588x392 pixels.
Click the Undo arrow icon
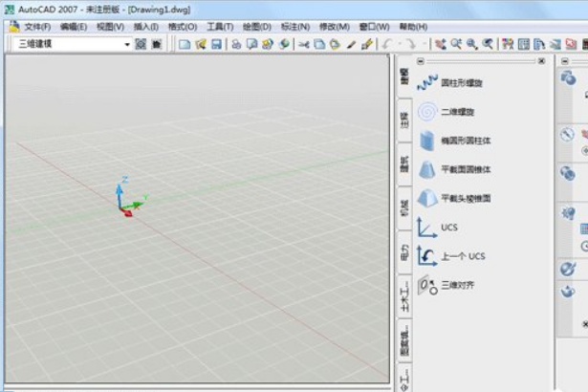[387, 44]
